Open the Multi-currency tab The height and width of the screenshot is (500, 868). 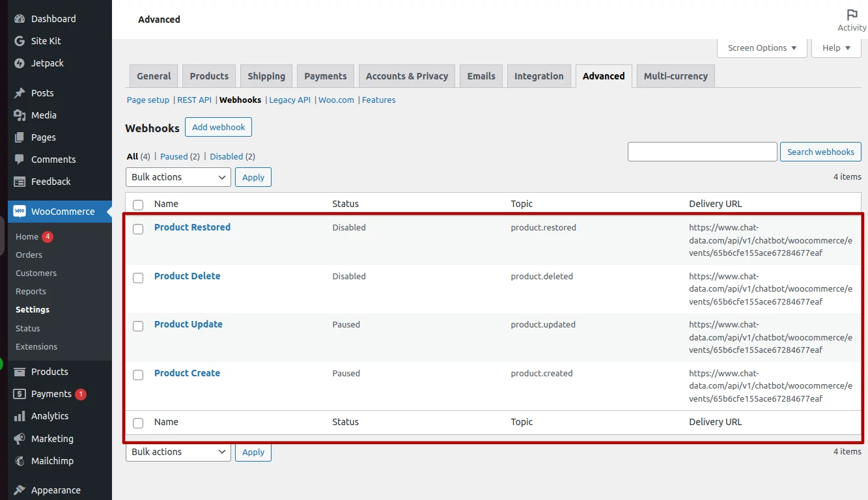coord(676,76)
